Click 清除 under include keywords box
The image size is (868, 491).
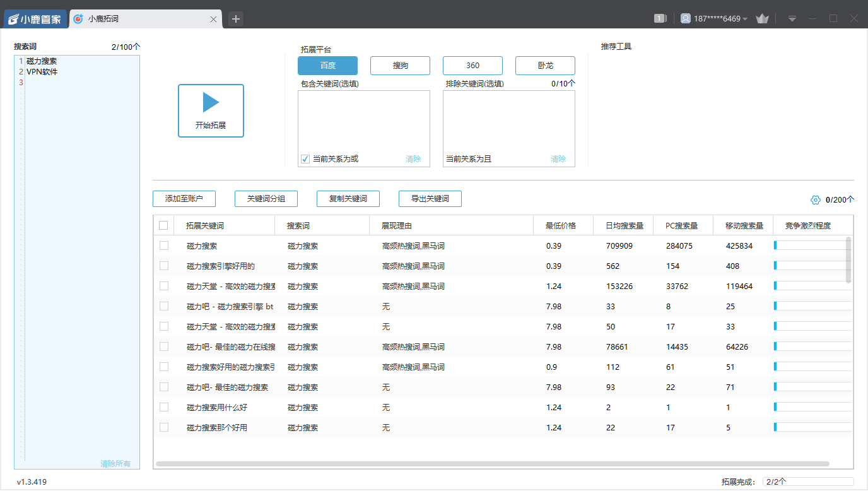[413, 159]
